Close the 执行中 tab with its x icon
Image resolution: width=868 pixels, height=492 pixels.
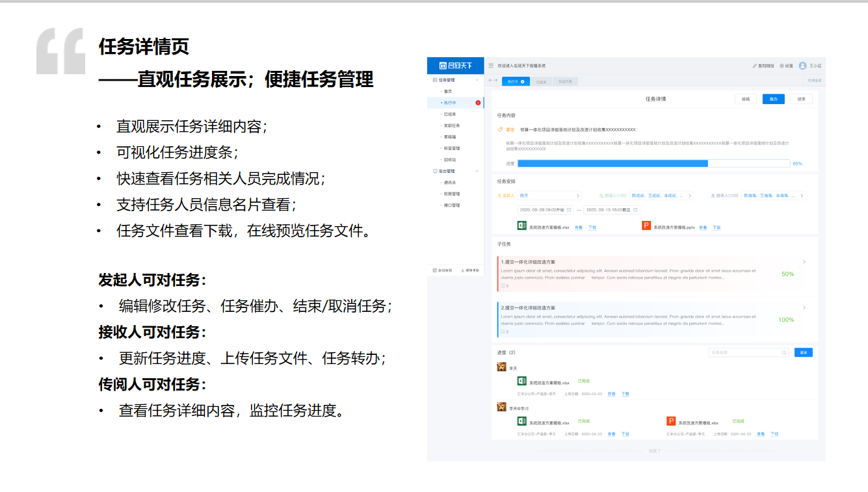[522, 81]
